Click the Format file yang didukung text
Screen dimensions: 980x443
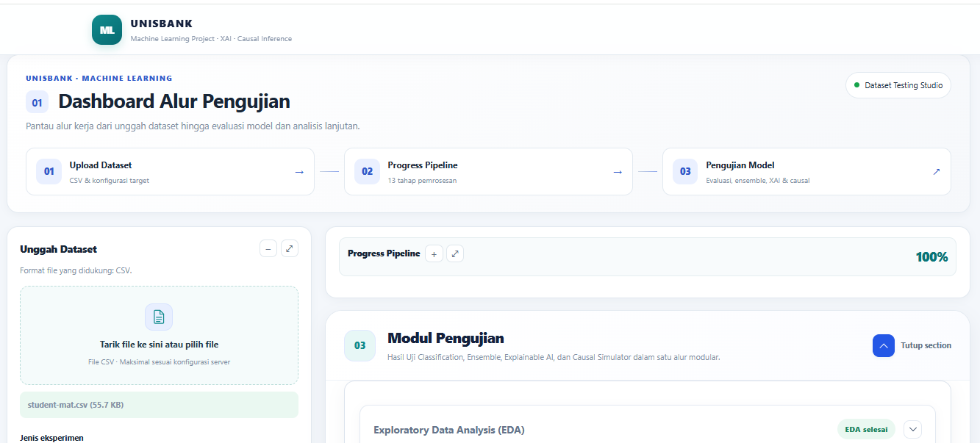[x=76, y=270]
